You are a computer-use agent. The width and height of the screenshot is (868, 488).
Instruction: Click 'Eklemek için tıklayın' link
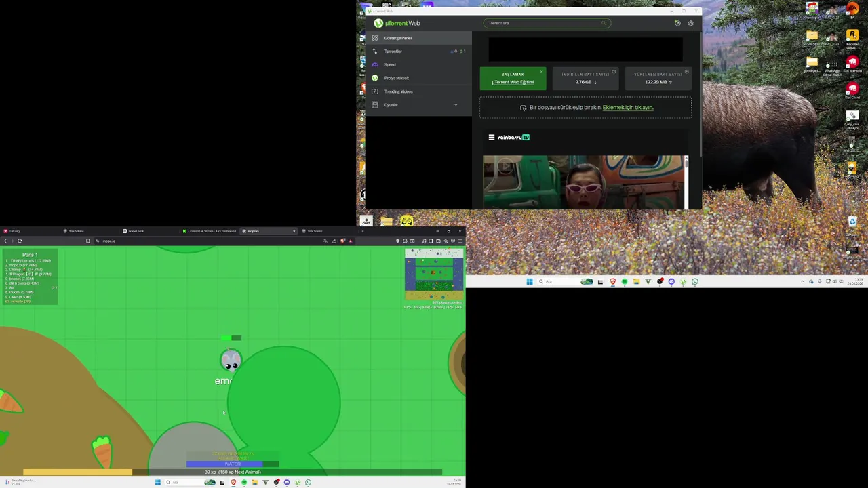coord(628,107)
